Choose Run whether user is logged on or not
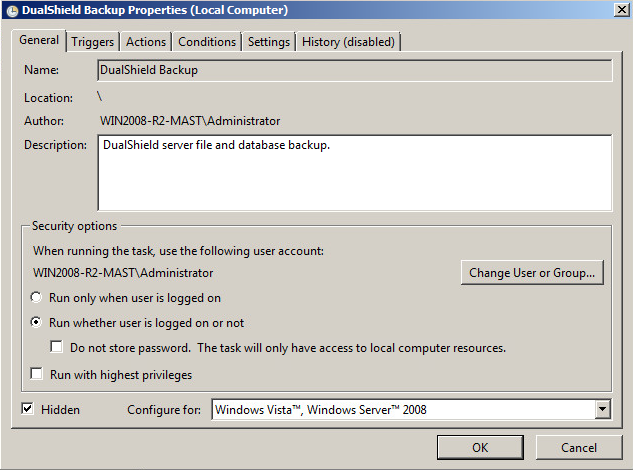 point(37,323)
